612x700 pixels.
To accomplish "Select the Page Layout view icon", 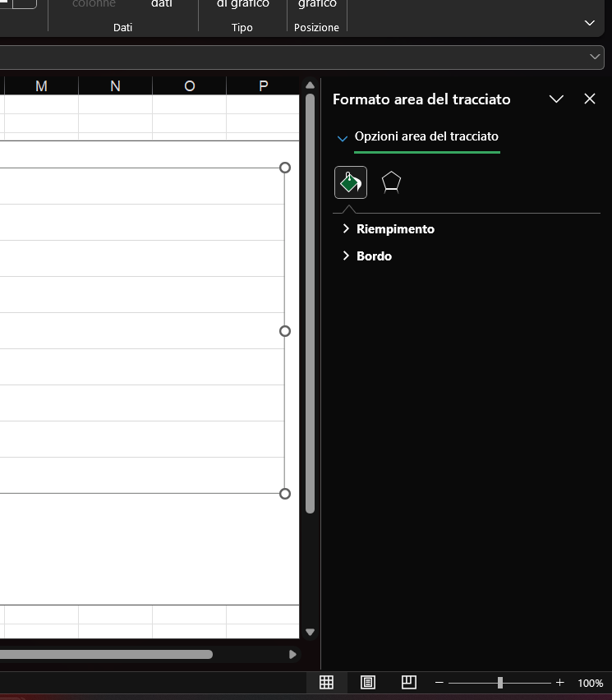I will point(368,683).
